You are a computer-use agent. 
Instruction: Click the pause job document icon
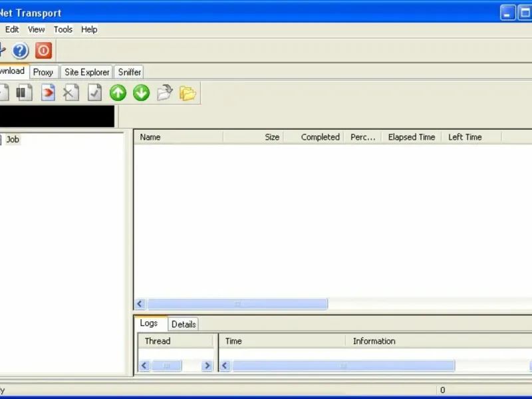(x=25, y=93)
